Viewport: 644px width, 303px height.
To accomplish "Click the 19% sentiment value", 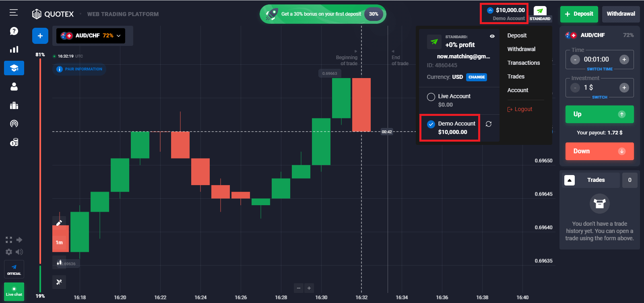I will click(40, 296).
